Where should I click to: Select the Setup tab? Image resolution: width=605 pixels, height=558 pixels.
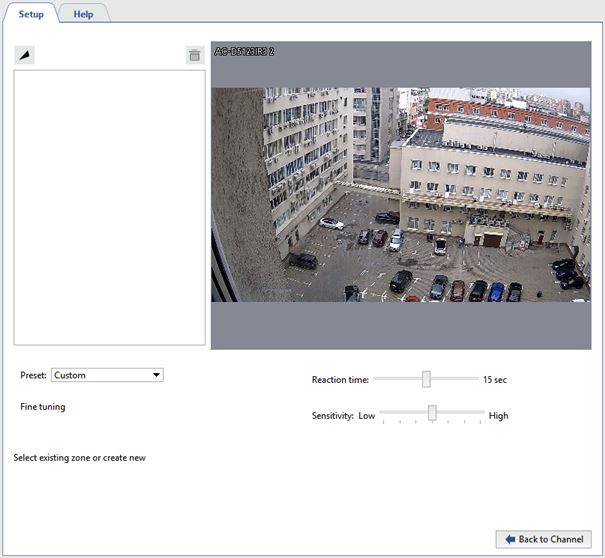pos(31,14)
